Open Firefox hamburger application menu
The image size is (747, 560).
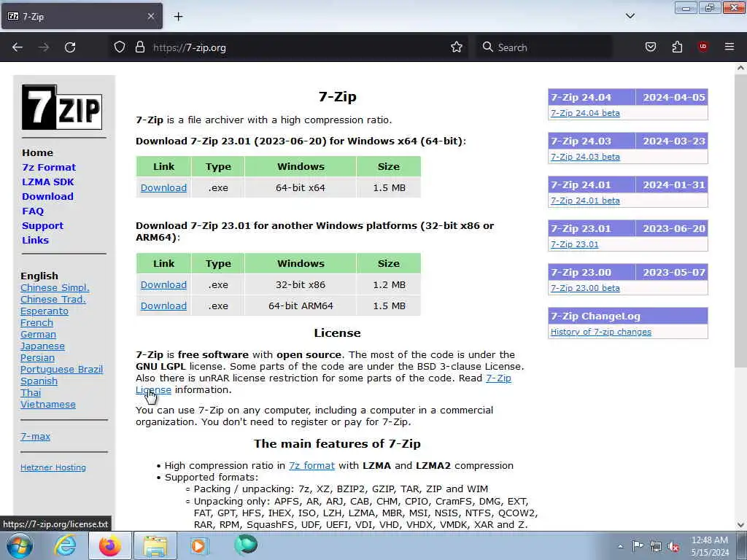click(x=729, y=47)
